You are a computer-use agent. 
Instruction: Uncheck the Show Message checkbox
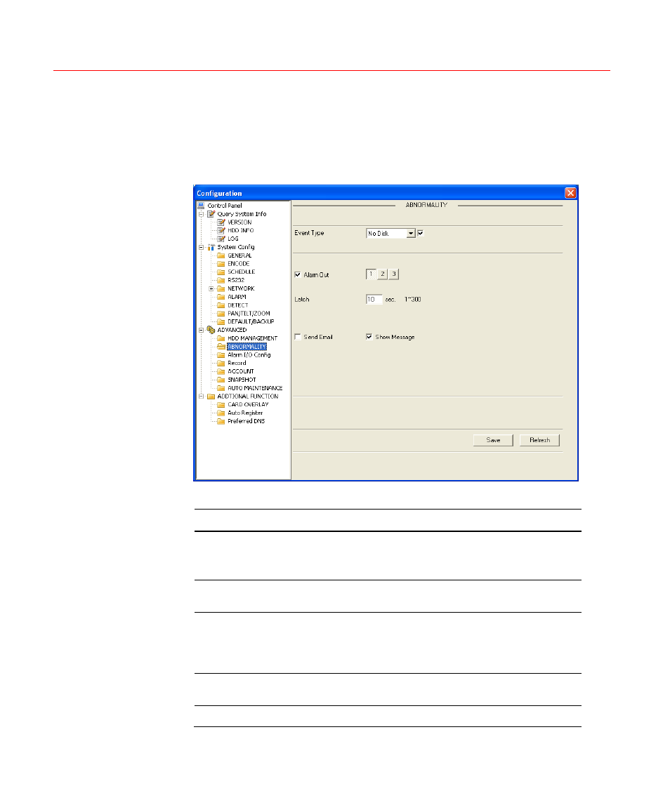[369, 337]
